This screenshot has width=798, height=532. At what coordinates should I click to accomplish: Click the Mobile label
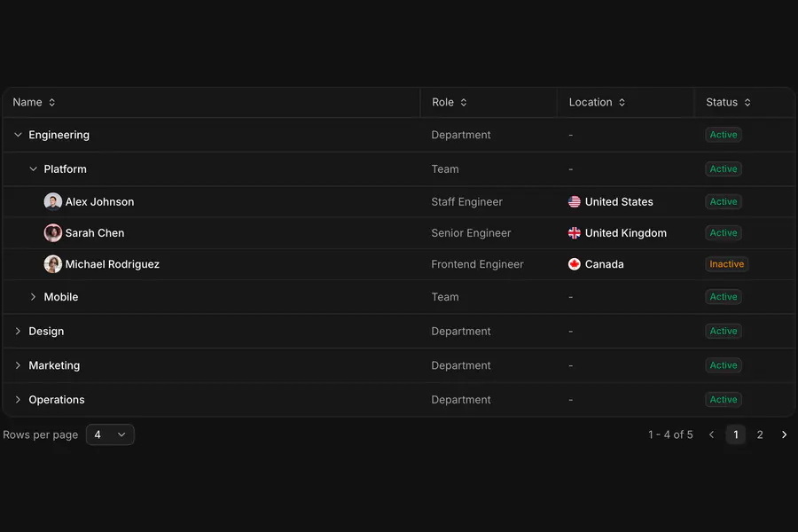tap(61, 297)
